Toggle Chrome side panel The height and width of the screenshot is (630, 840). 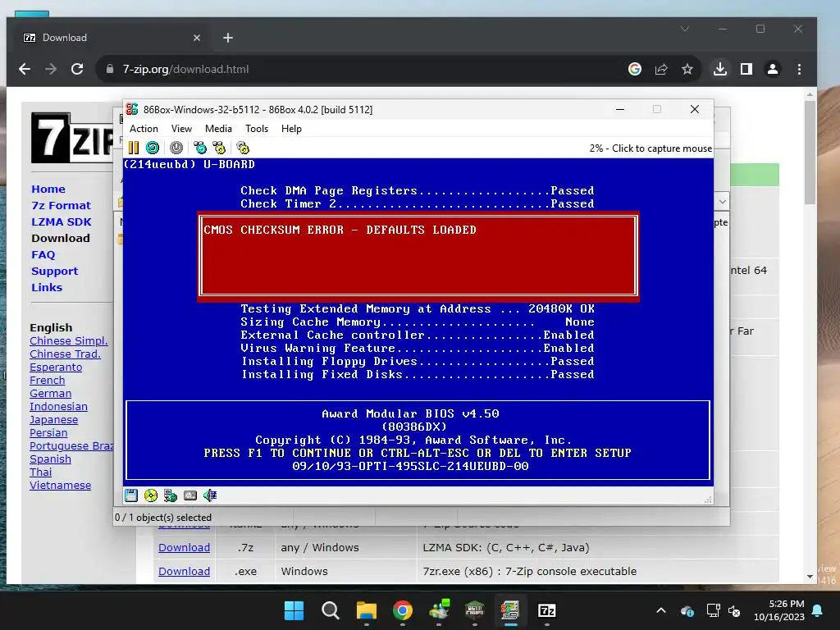point(746,69)
